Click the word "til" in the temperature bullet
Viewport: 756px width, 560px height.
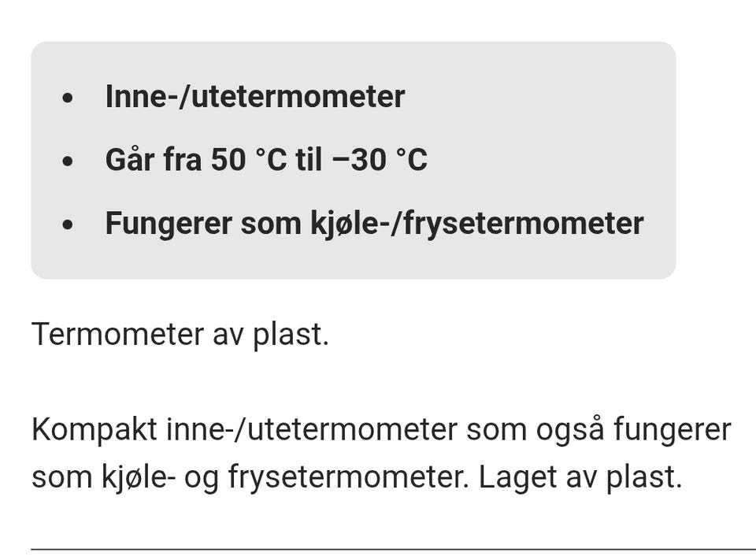tap(309, 160)
